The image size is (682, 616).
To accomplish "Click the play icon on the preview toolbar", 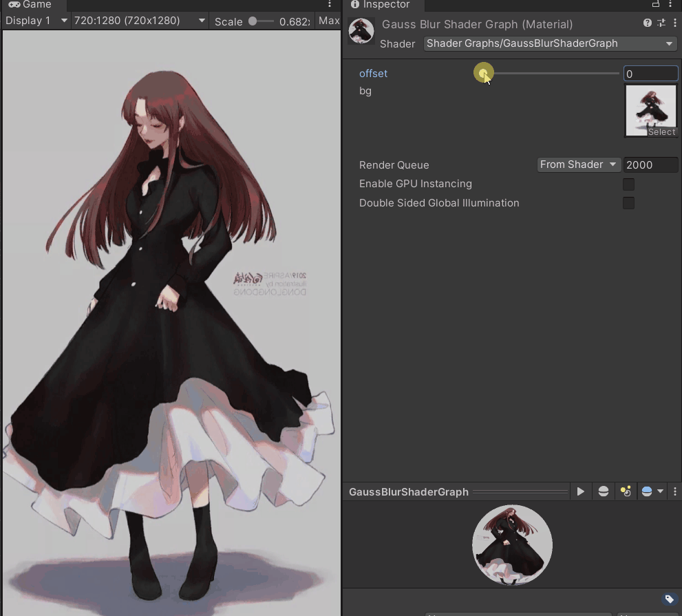I will click(580, 491).
